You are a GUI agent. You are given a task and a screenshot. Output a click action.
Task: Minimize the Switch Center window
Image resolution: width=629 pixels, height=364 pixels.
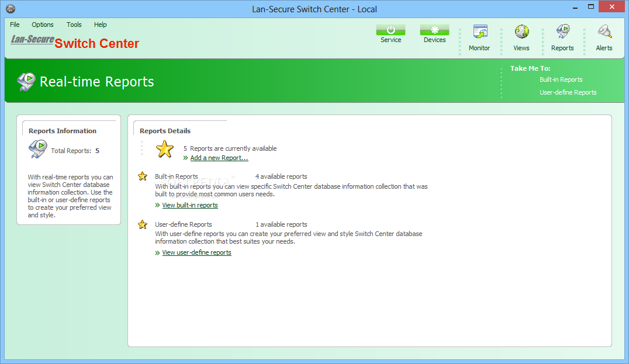[x=575, y=7]
